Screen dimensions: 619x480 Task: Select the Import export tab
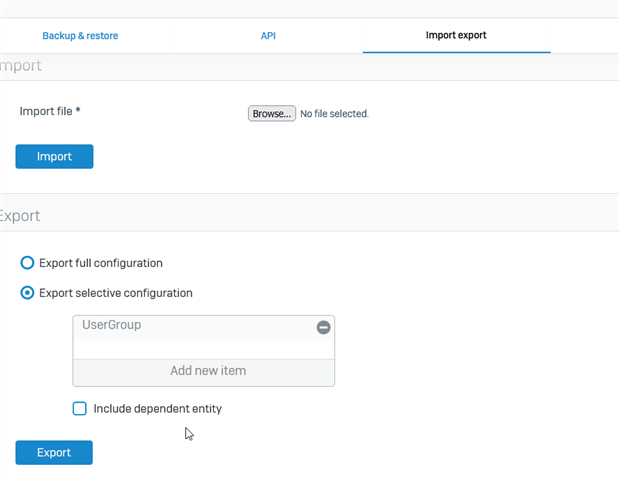click(456, 35)
